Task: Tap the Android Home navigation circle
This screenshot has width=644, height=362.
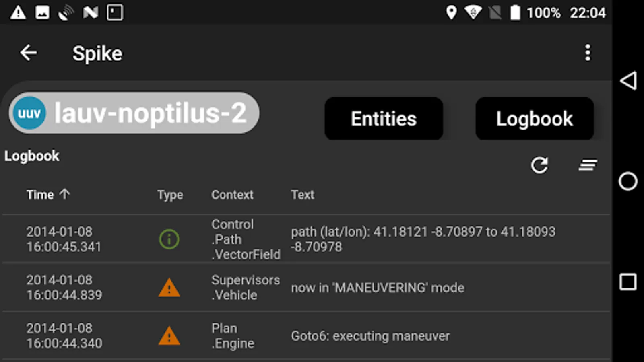Action: [628, 181]
